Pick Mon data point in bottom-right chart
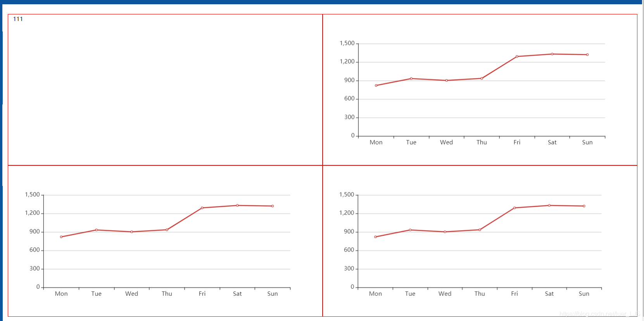This screenshot has width=644, height=321. tap(375, 237)
